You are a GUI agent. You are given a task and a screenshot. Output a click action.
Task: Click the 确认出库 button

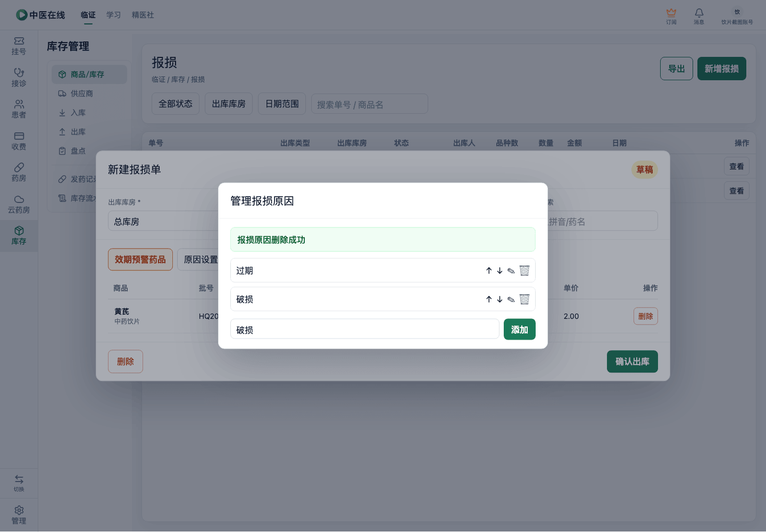[x=632, y=361]
